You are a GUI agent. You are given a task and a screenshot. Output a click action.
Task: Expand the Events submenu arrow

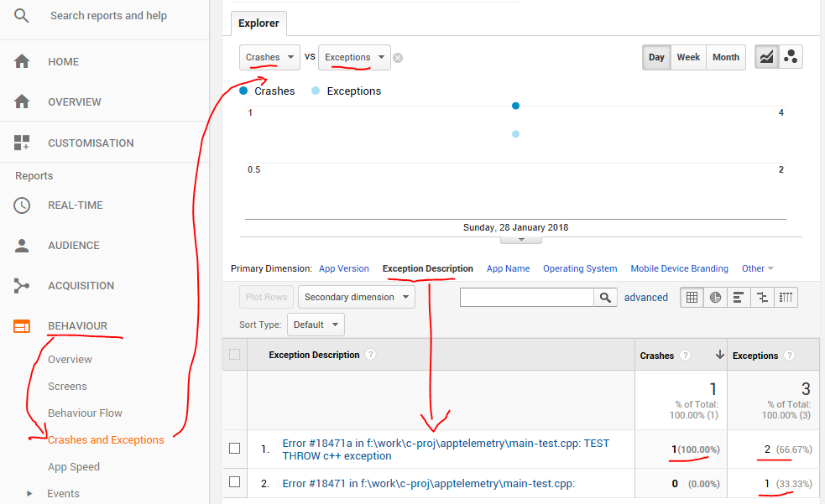coord(29,493)
